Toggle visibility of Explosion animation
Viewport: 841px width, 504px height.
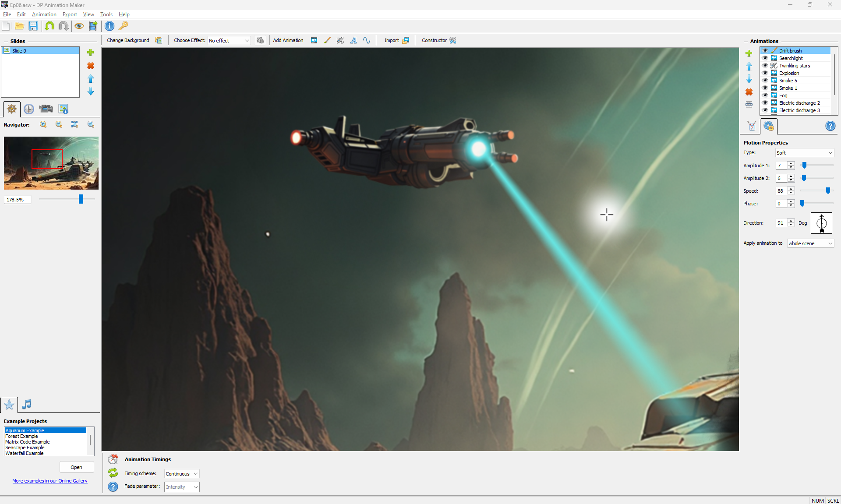(x=765, y=73)
